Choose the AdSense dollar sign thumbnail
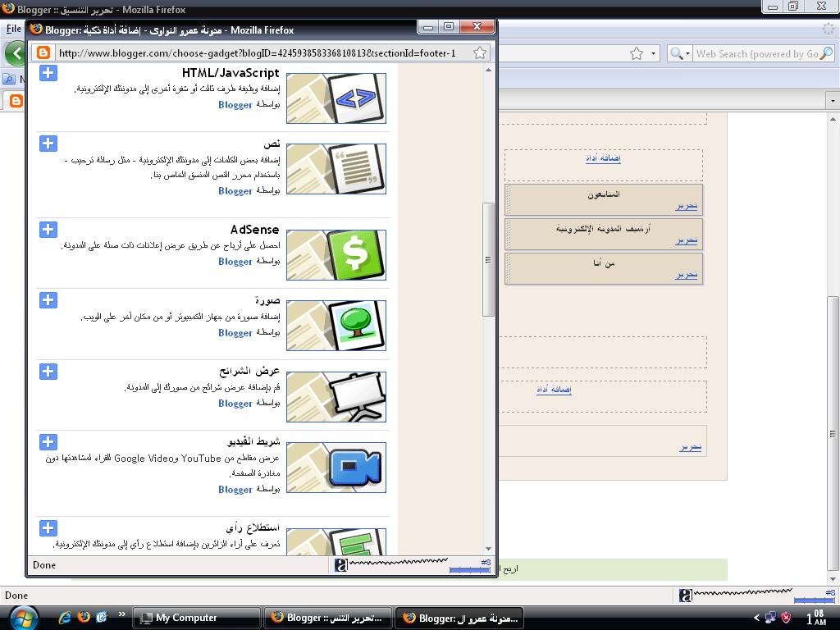Screen dimensions: 840x630 (336, 255)
